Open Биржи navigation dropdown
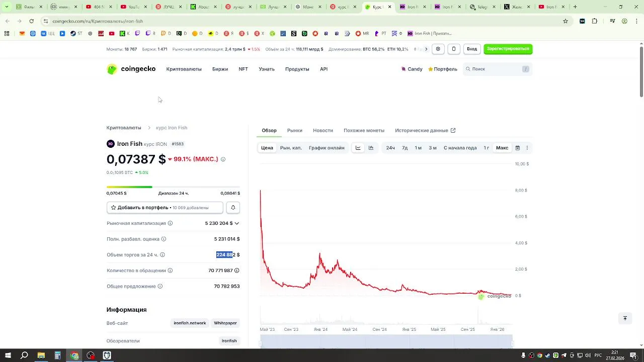The image size is (644, 362). (220, 69)
